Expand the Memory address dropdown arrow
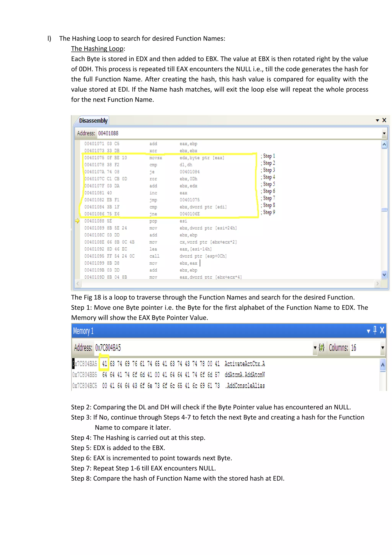This screenshot has height=555, width=392. (x=315, y=348)
